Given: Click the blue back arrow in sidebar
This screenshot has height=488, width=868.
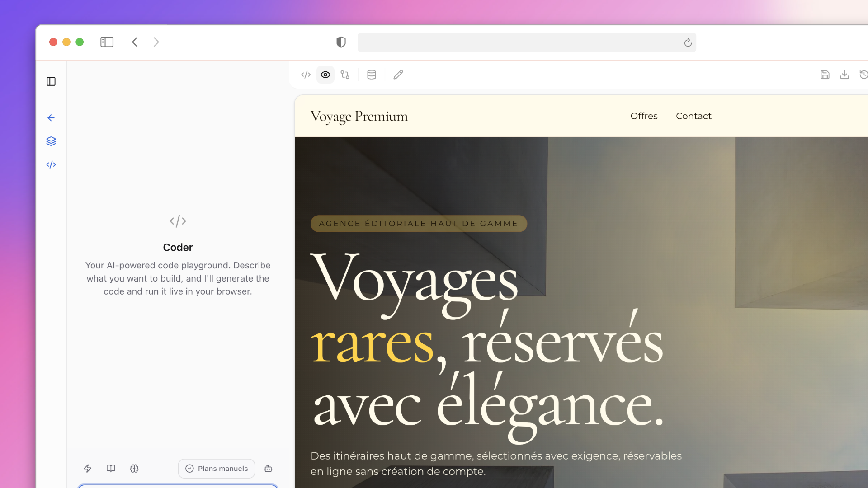Looking at the screenshot, I should [51, 118].
